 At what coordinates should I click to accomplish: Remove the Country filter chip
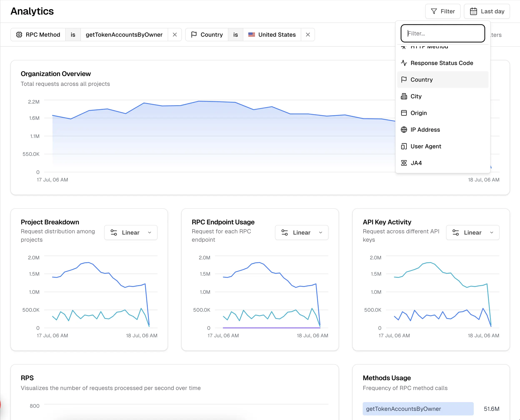[x=307, y=35]
